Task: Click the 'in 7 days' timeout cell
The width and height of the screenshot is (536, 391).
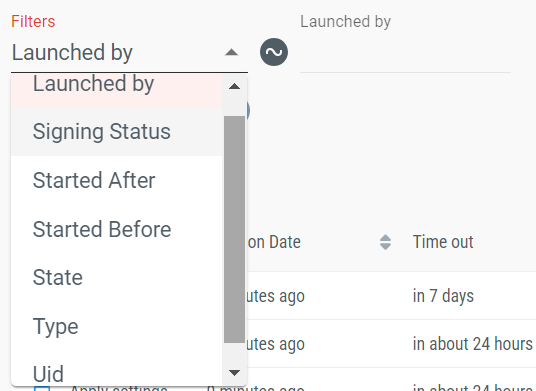Action: click(443, 296)
